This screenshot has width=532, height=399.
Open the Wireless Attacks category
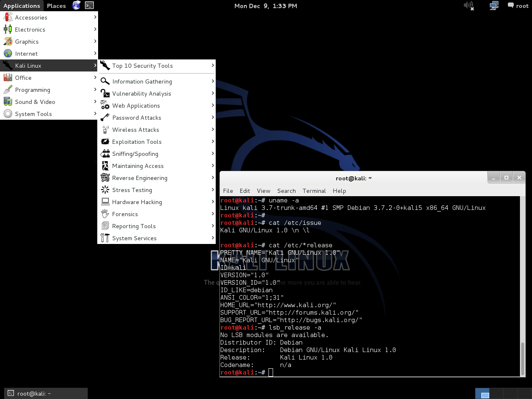[x=135, y=130]
